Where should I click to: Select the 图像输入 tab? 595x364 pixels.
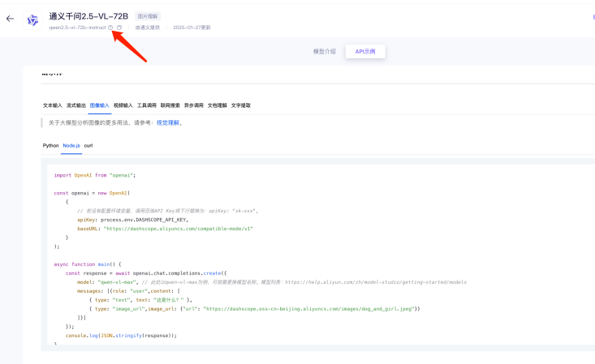tap(100, 105)
